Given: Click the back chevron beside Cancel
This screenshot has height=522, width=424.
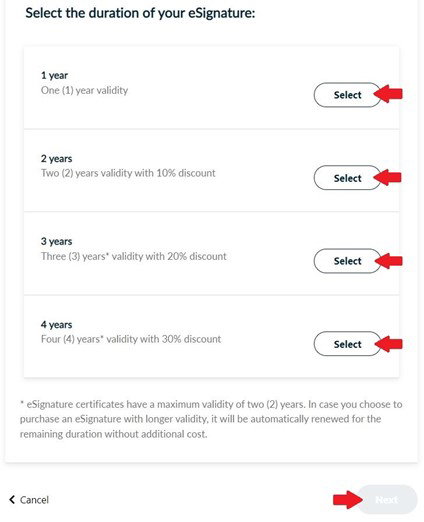Looking at the screenshot, I should [x=12, y=499].
